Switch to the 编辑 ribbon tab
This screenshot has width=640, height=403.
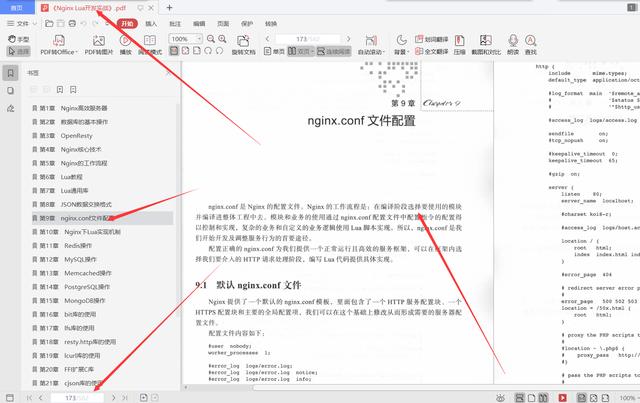click(x=199, y=24)
